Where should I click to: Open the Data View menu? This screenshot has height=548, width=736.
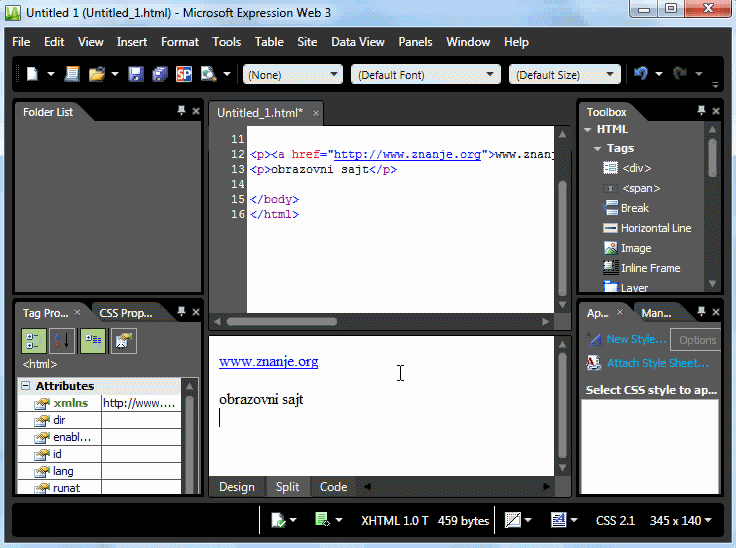357,42
